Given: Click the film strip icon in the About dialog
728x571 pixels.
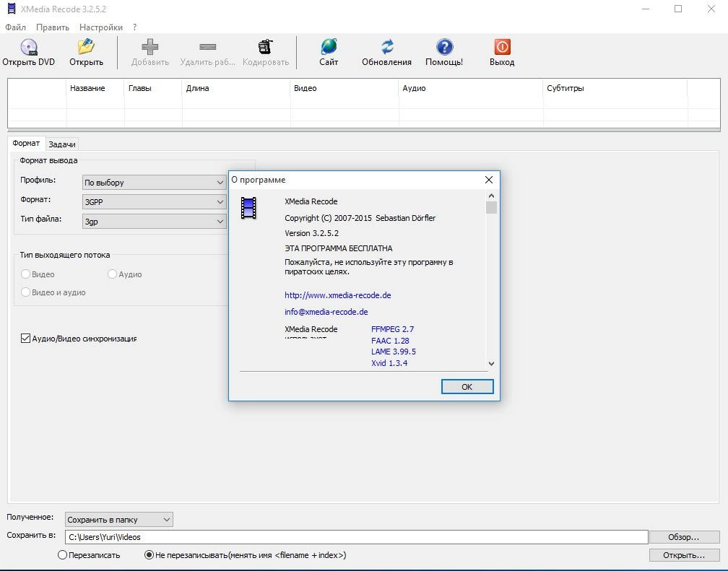Looking at the screenshot, I should (x=248, y=208).
